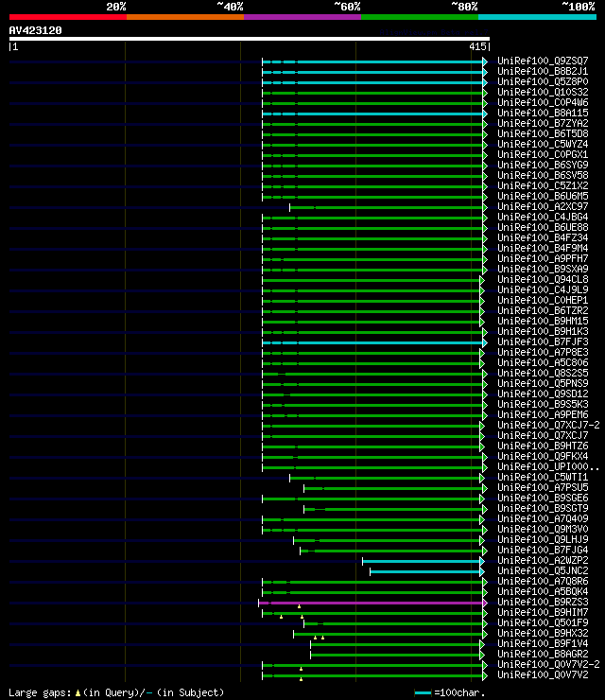Select the UniRef100_C5WYZ4 label

543,144
